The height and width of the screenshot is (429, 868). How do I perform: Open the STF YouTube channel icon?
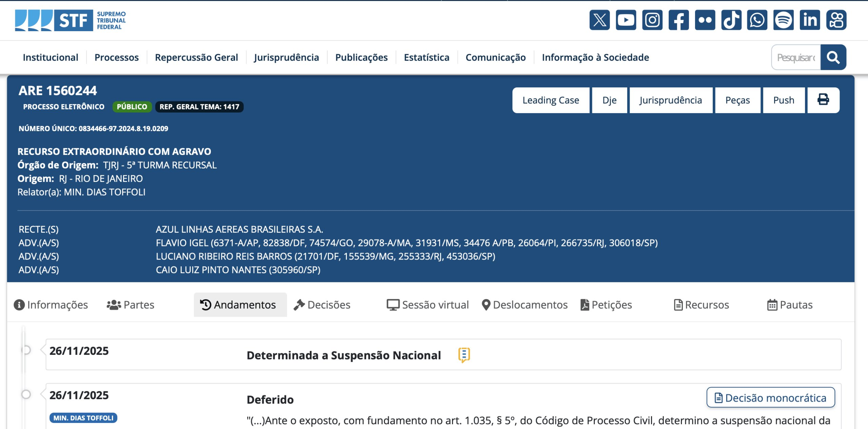(626, 20)
